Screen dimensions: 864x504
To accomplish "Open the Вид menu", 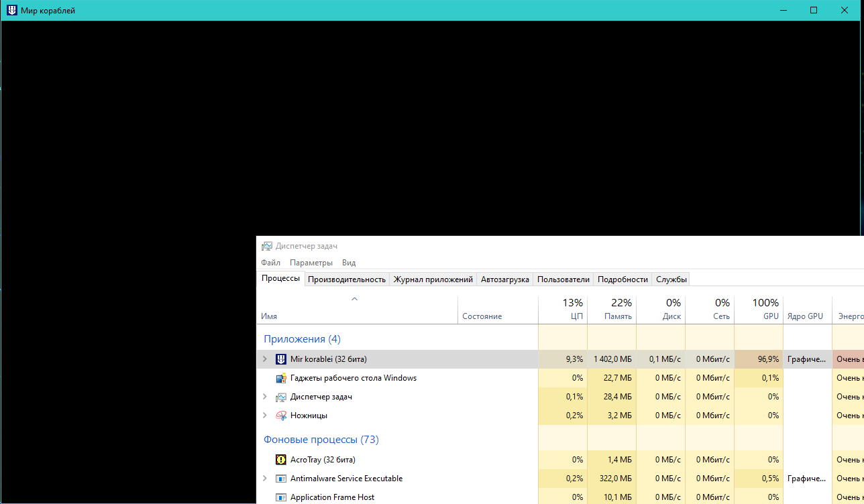I will point(349,263).
